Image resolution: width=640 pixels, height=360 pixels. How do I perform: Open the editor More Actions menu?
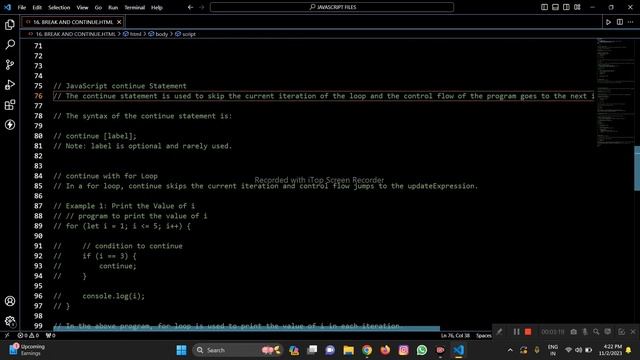coord(631,22)
